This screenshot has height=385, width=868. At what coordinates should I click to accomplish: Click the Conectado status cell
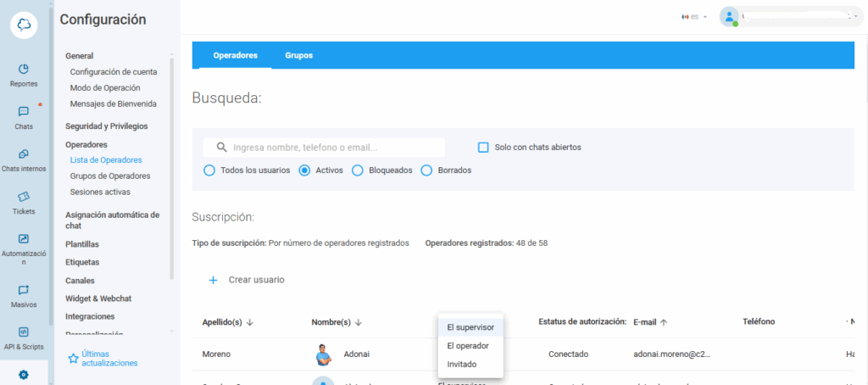(x=569, y=354)
